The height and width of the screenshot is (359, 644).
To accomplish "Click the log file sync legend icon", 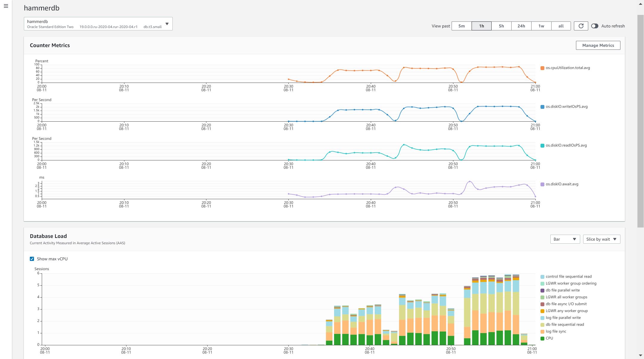I will click(542, 332).
